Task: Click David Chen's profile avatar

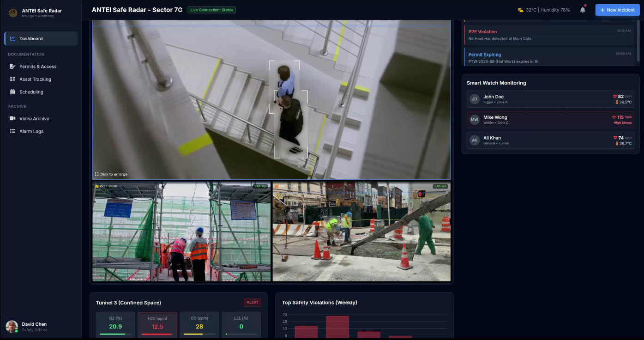Action: click(12, 327)
